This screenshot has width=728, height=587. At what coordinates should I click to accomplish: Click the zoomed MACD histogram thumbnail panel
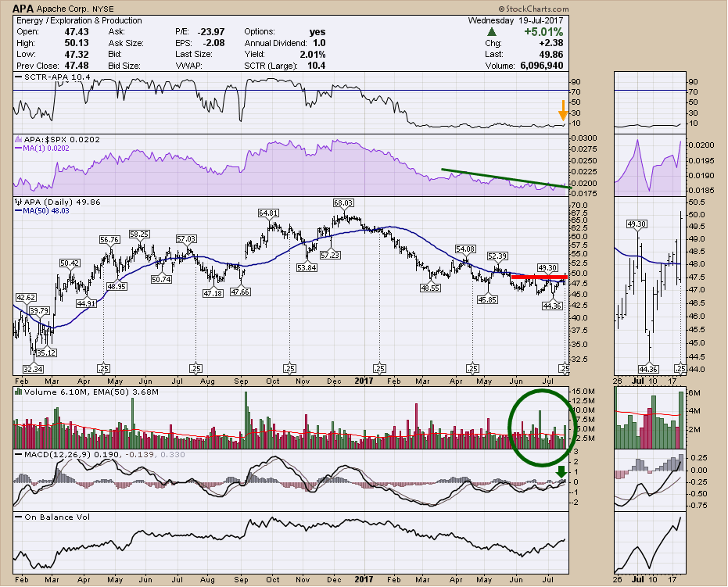click(x=650, y=480)
